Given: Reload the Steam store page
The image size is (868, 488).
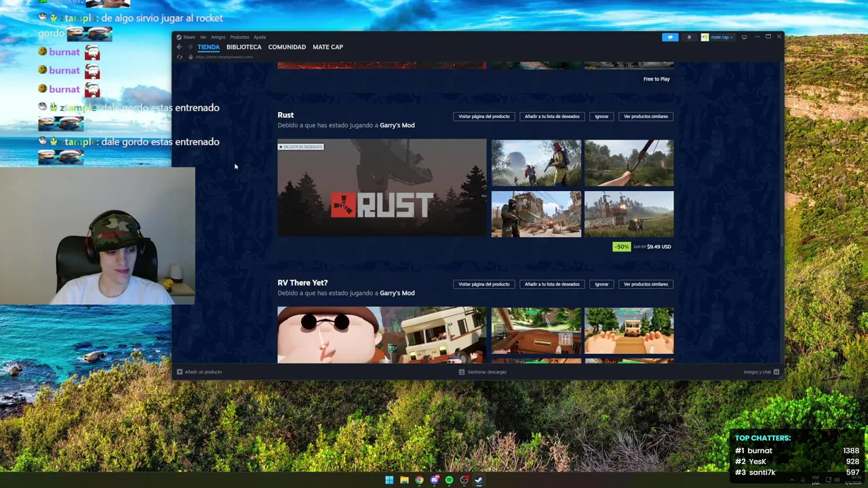Looking at the screenshot, I should (x=180, y=57).
